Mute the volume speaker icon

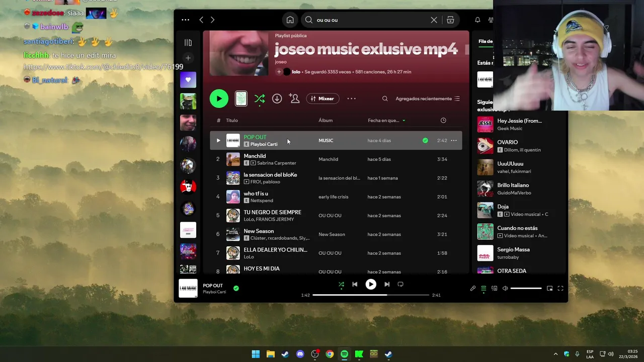[505, 288]
